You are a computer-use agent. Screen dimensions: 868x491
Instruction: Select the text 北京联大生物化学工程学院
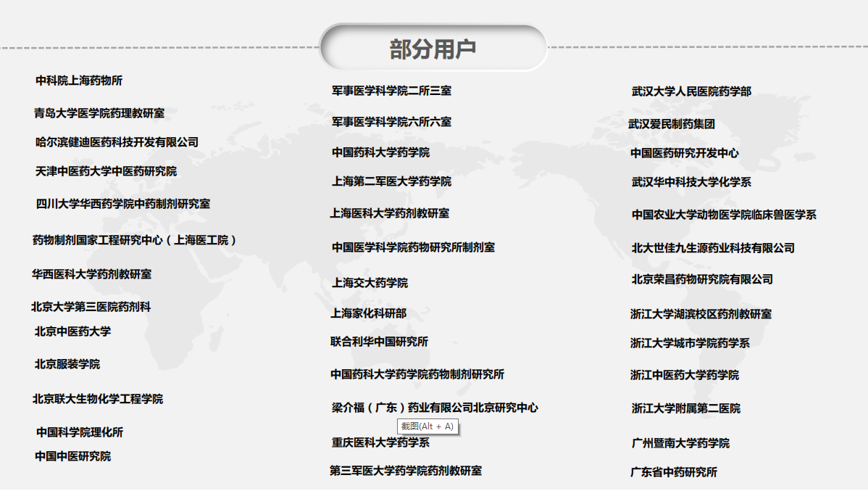[x=97, y=399]
